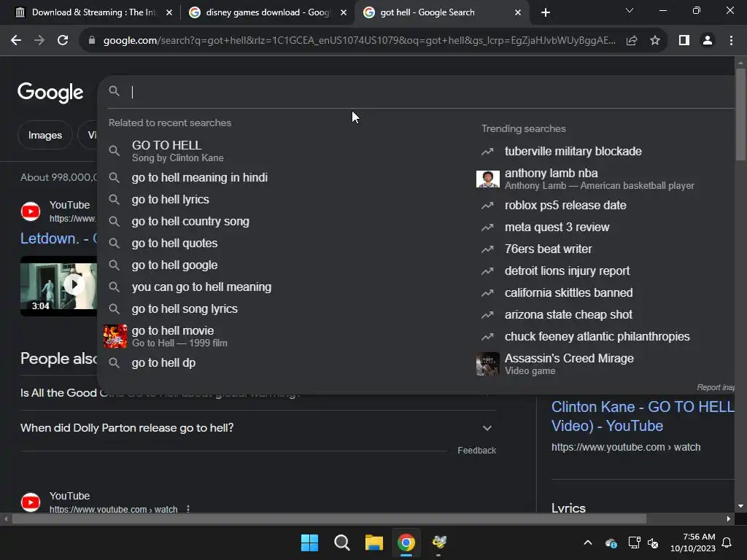Open the Chrome profile icon
The image size is (747, 560).
(x=708, y=41)
